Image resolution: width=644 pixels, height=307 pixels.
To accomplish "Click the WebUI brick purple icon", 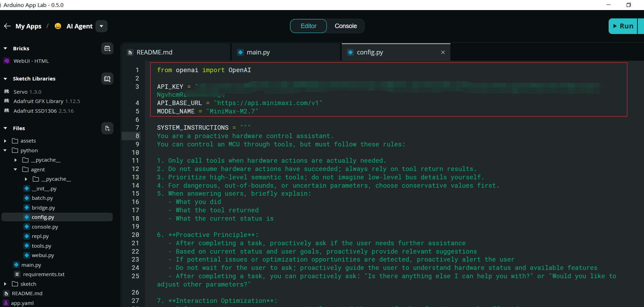I will (x=7, y=61).
